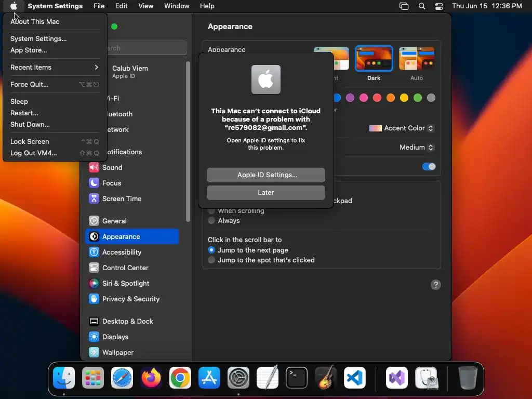Open the Appearance sidebar item

point(132,236)
